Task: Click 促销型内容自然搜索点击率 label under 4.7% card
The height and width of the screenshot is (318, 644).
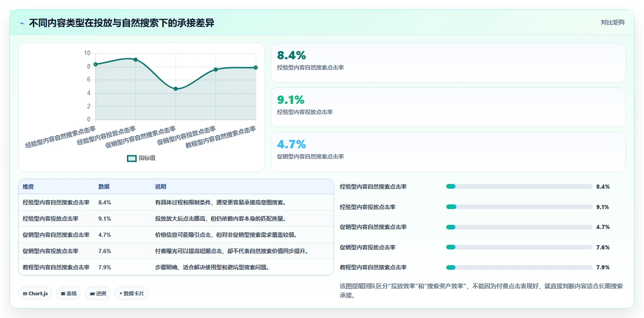Action: click(x=310, y=157)
